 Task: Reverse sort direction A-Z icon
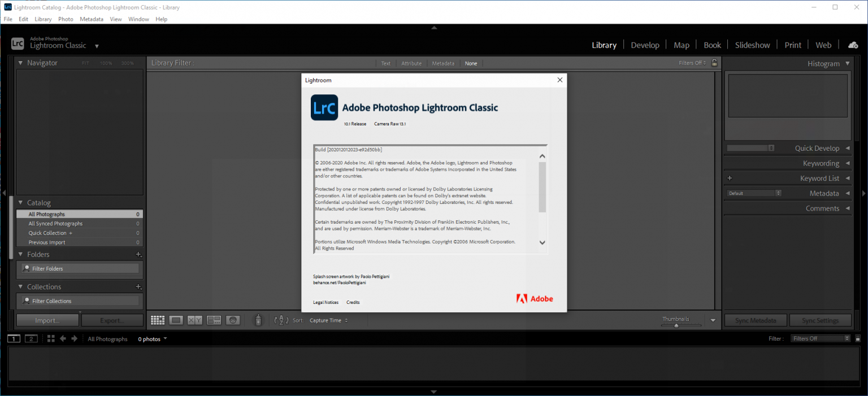coord(281,320)
